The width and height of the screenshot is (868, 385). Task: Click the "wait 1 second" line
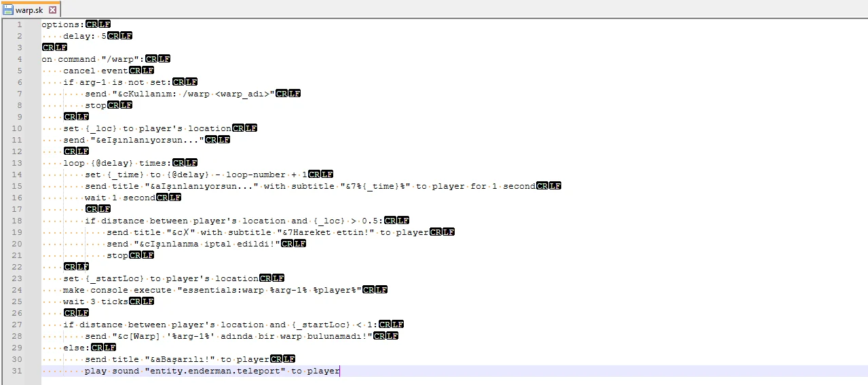click(120, 198)
